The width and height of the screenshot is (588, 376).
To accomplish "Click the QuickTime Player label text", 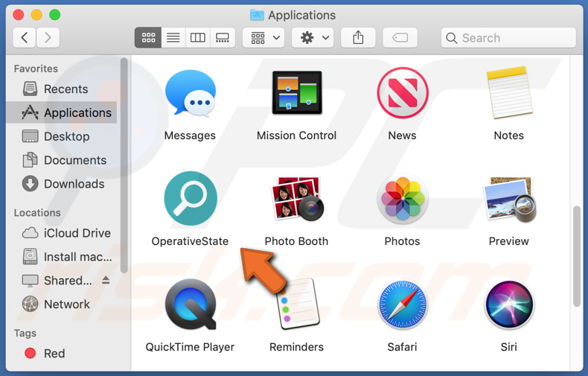I will [190, 347].
